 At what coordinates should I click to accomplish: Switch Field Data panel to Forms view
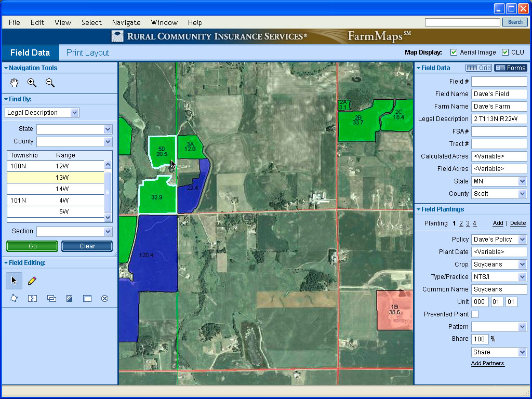click(511, 68)
